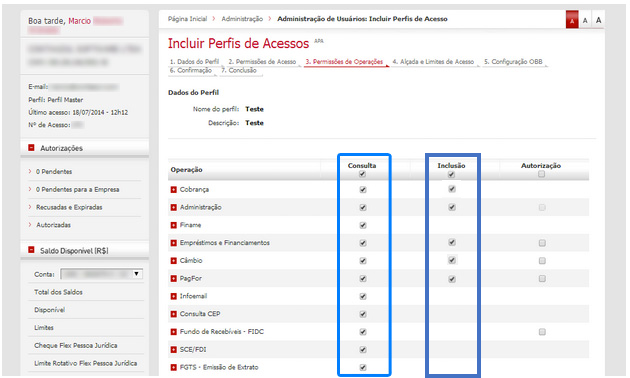The height and width of the screenshot is (378, 630).
Task: Uncheck Consulta for PagFor
Action: click(363, 278)
